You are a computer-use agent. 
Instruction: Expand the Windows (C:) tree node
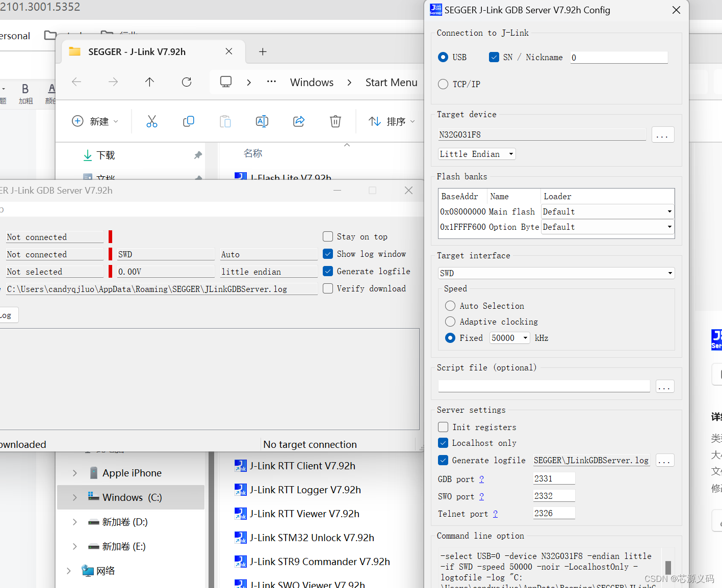click(75, 497)
